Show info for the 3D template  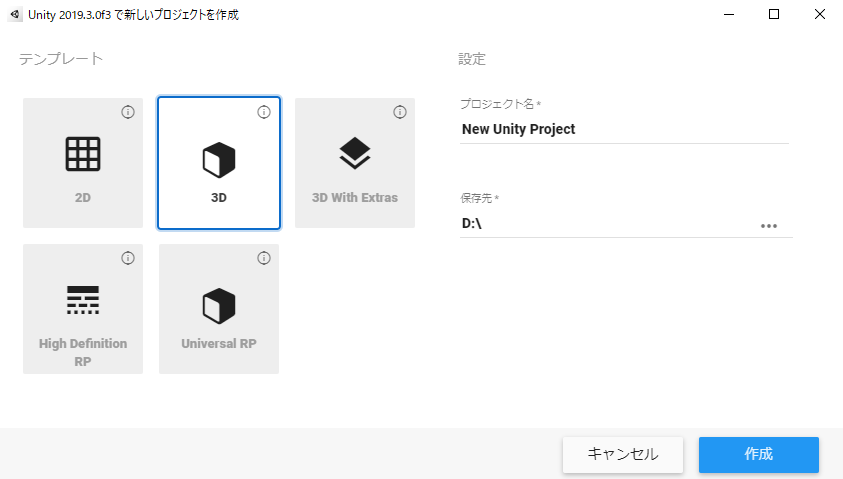point(264,112)
